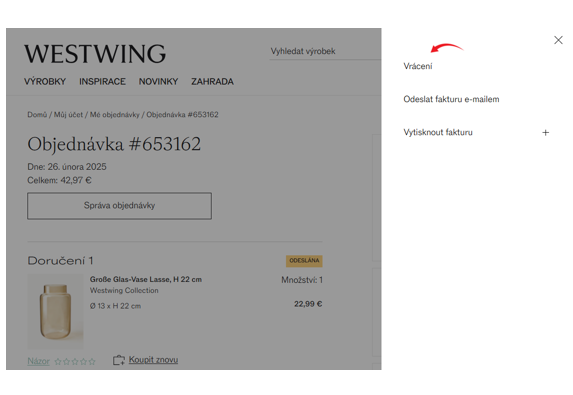573x395 pixels.
Task: Click the Koupit znovu bag icon
Action: (x=118, y=360)
